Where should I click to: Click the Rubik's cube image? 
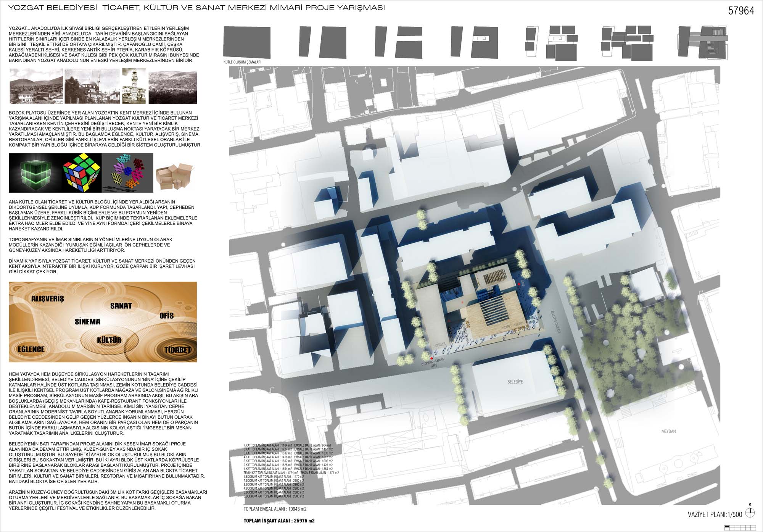pyautogui.click(x=82, y=173)
